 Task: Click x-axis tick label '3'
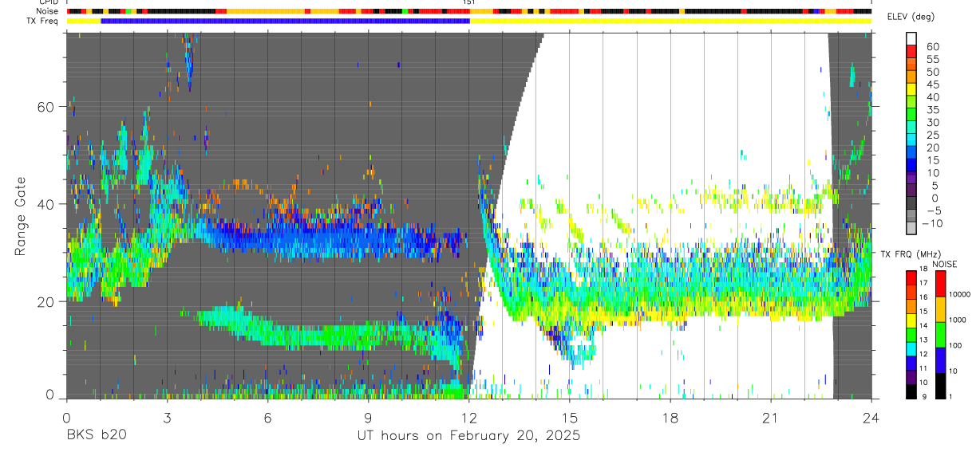[167, 418]
